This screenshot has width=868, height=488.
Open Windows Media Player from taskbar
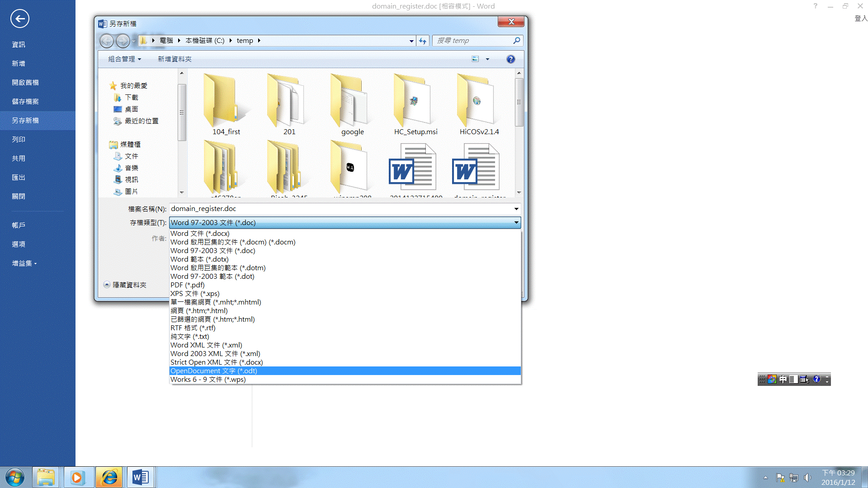(77, 477)
